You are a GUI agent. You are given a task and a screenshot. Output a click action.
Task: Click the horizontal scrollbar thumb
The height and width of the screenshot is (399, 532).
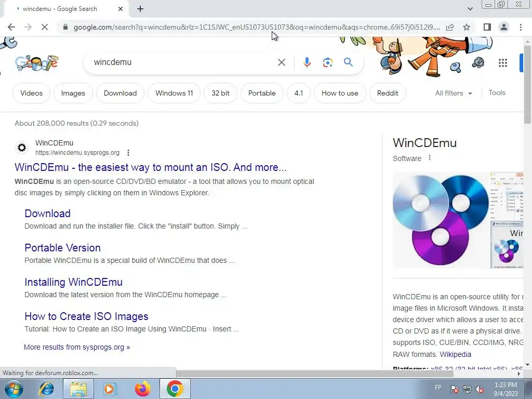click(315, 374)
